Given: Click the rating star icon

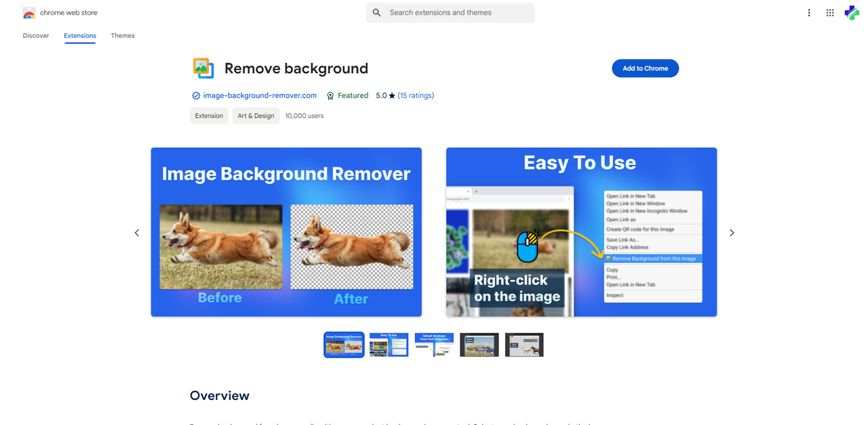Looking at the screenshot, I should (392, 96).
